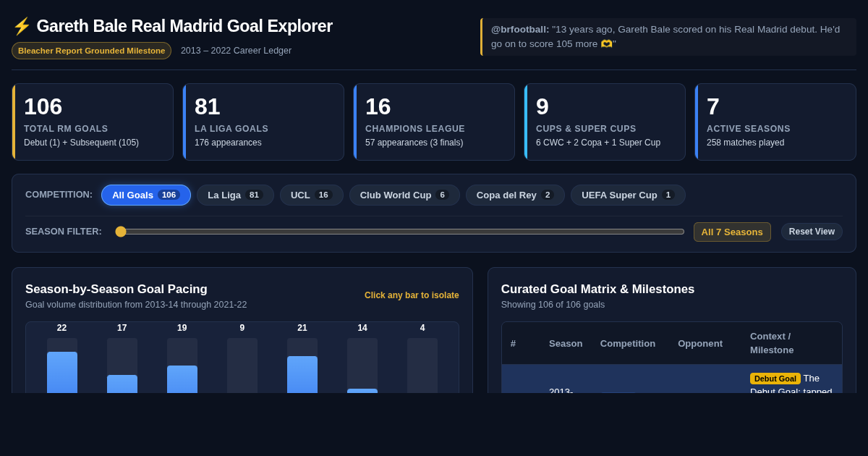
Task: Click the Competition column header
Action: 628,343
